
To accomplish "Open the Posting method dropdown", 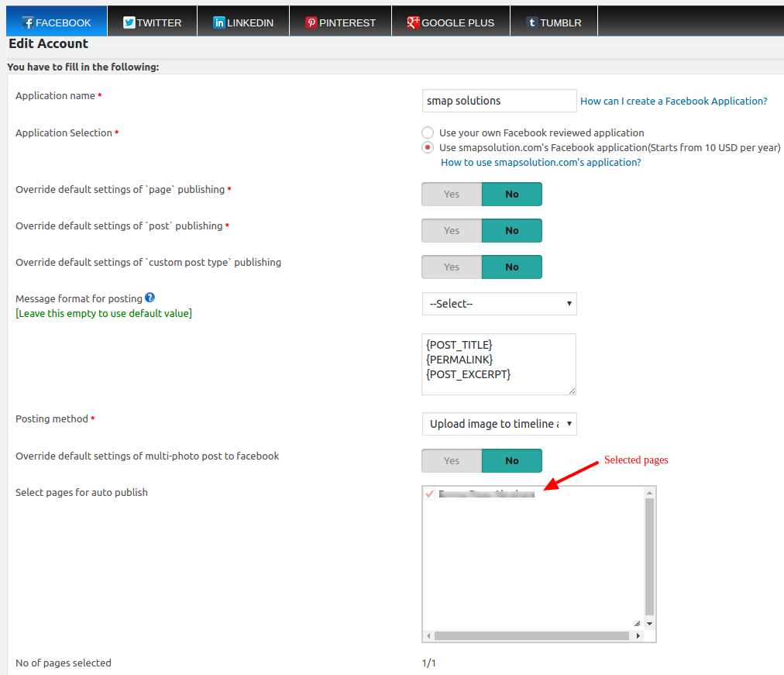I will click(500, 424).
